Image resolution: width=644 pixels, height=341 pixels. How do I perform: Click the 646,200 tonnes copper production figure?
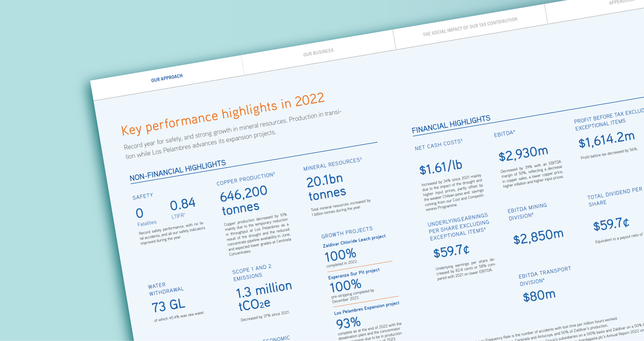click(x=243, y=200)
